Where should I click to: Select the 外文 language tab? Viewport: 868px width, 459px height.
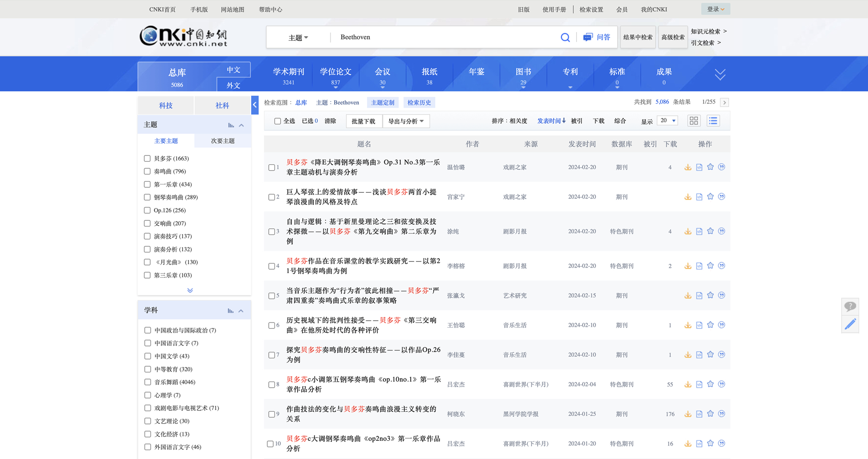pyautogui.click(x=233, y=85)
